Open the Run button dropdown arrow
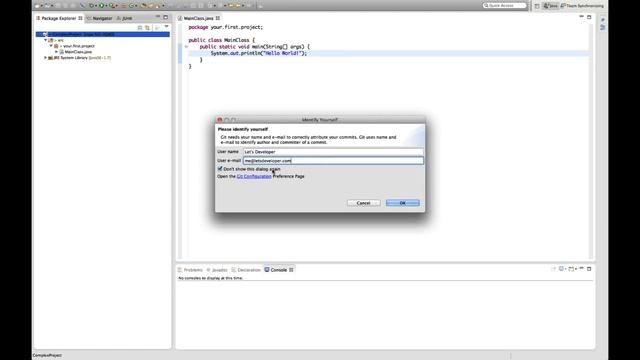This screenshot has height=360, width=640. coord(106,6)
